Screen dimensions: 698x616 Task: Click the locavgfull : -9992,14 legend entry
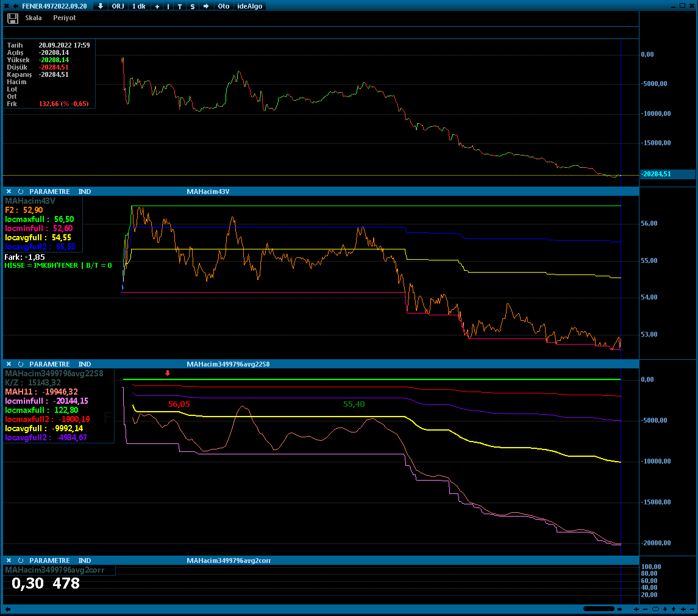[x=44, y=429]
